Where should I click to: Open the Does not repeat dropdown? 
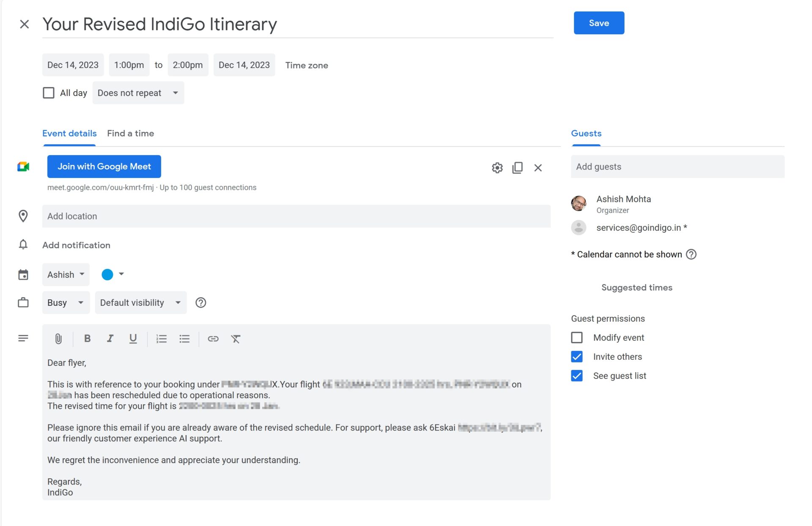pyautogui.click(x=138, y=93)
